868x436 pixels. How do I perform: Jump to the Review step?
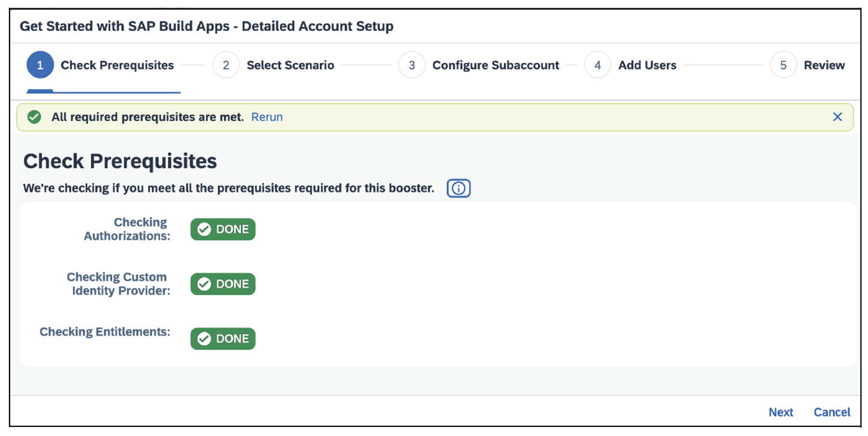824,65
